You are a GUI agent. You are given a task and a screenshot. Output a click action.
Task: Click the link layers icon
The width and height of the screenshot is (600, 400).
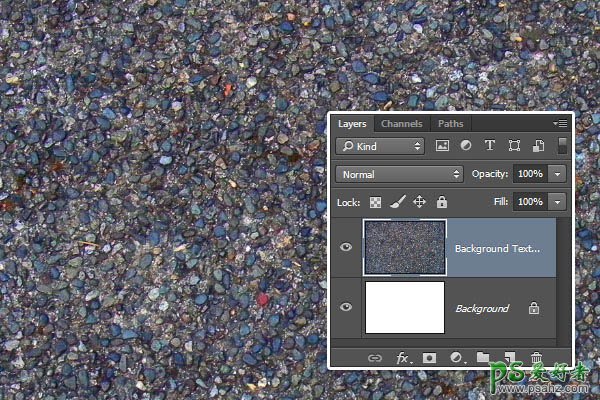pos(375,357)
